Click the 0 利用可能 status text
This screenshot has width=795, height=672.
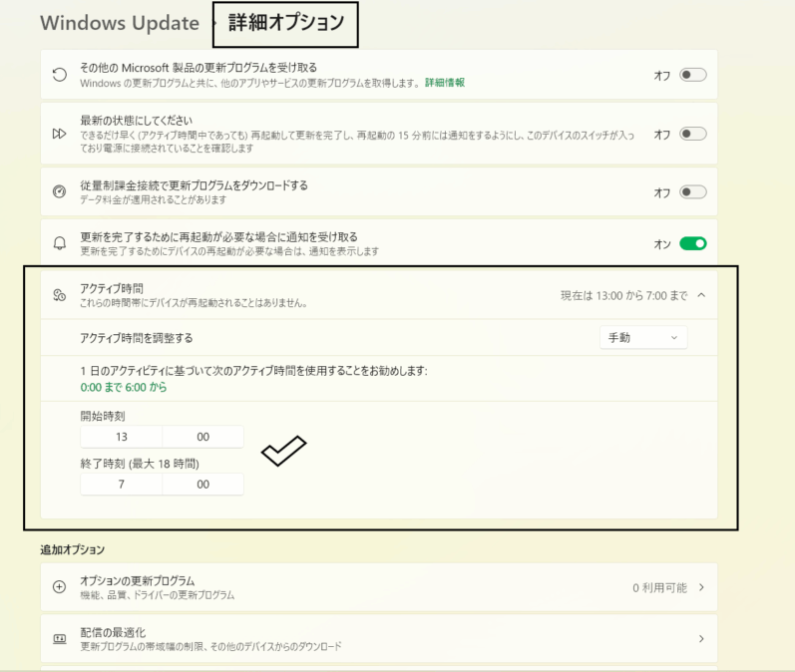pos(659,588)
